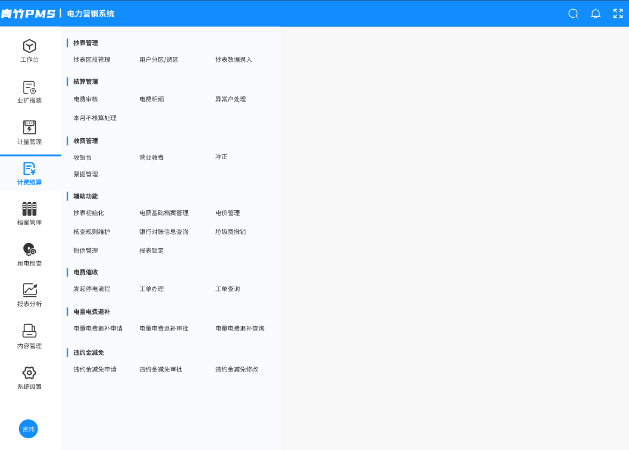Open 工单查询 under 电费催收
Image resolution: width=629 pixels, height=450 pixels.
point(227,289)
